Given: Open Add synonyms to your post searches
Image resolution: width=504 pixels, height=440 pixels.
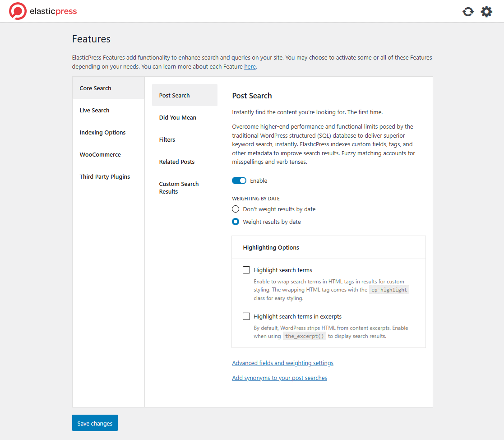Looking at the screenshot, I should click(x=279, y=378).
